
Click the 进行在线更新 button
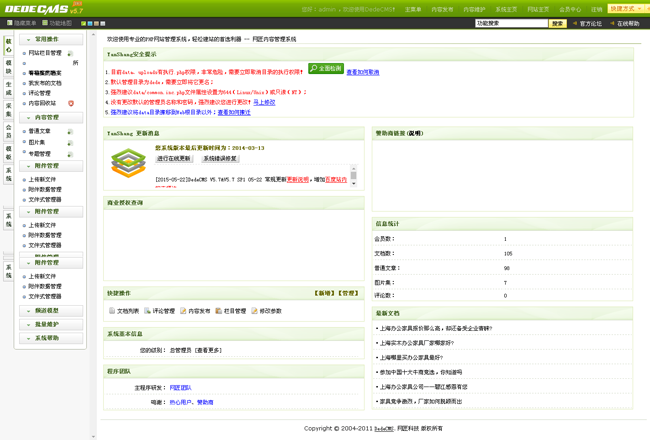(x=174, y=158)
